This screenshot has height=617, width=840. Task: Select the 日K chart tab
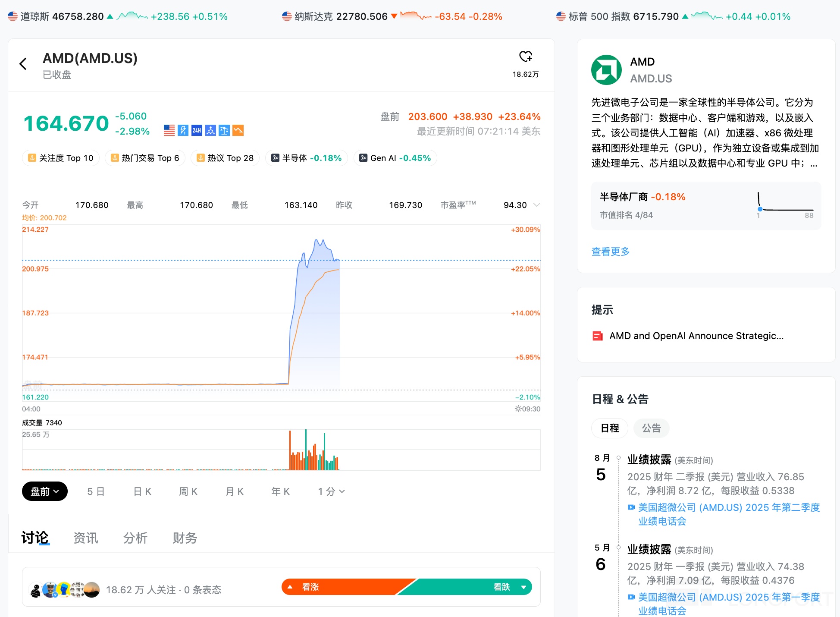pos(142,491)
